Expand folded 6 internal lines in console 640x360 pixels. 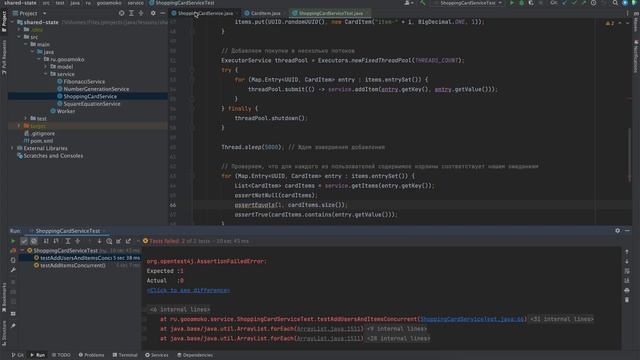pos(180,309)
